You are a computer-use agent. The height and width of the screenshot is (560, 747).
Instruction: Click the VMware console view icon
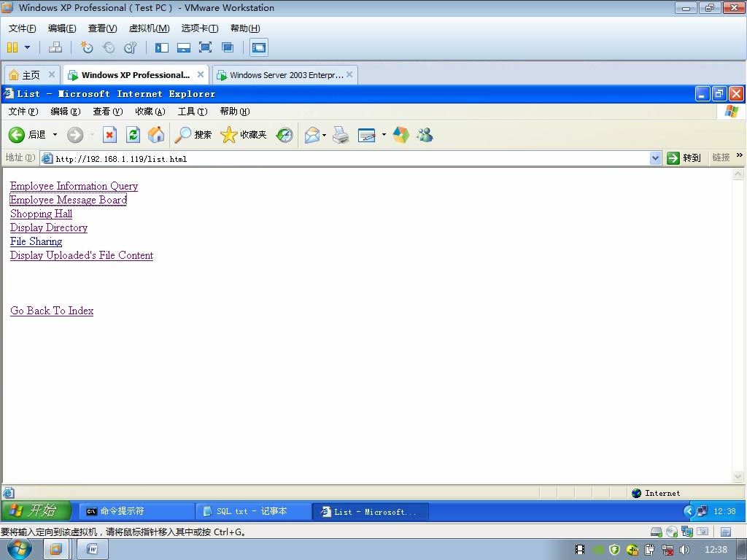[259, 47]
